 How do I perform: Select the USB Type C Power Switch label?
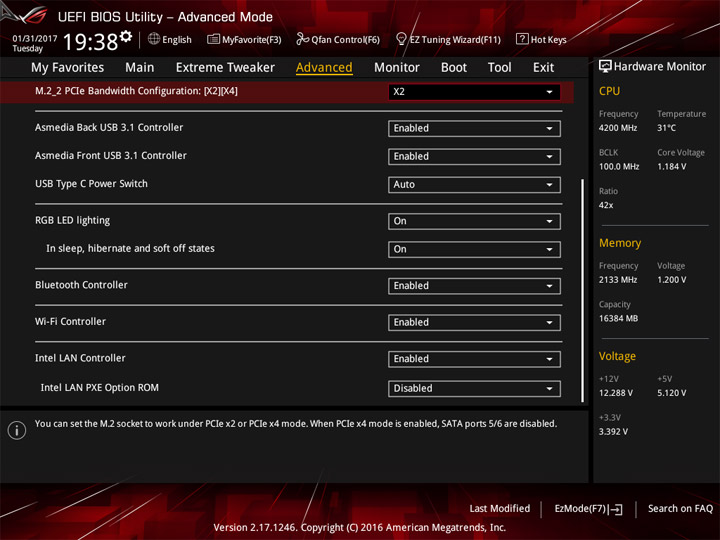[91, 184]
